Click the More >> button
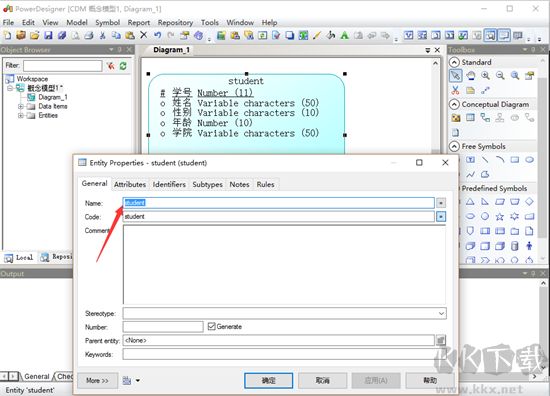The image size is (550, 396). [97, 380]
